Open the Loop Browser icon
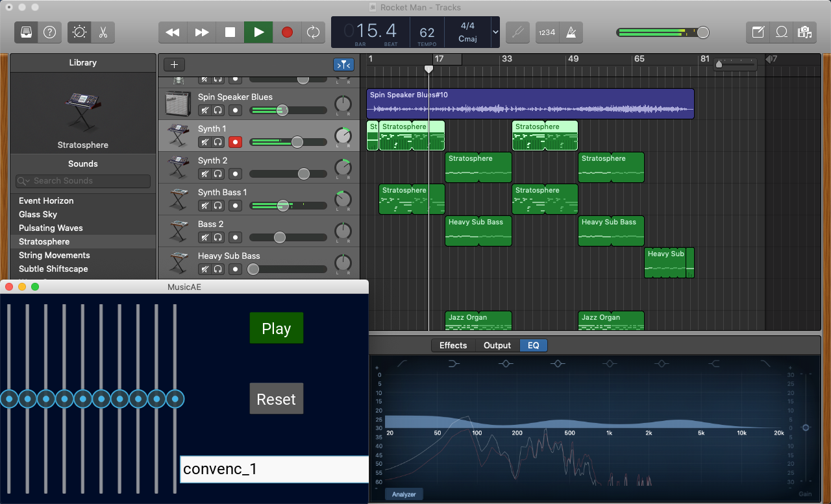The image size is (831, 504). pyautogui.click(x=782, y=32)
